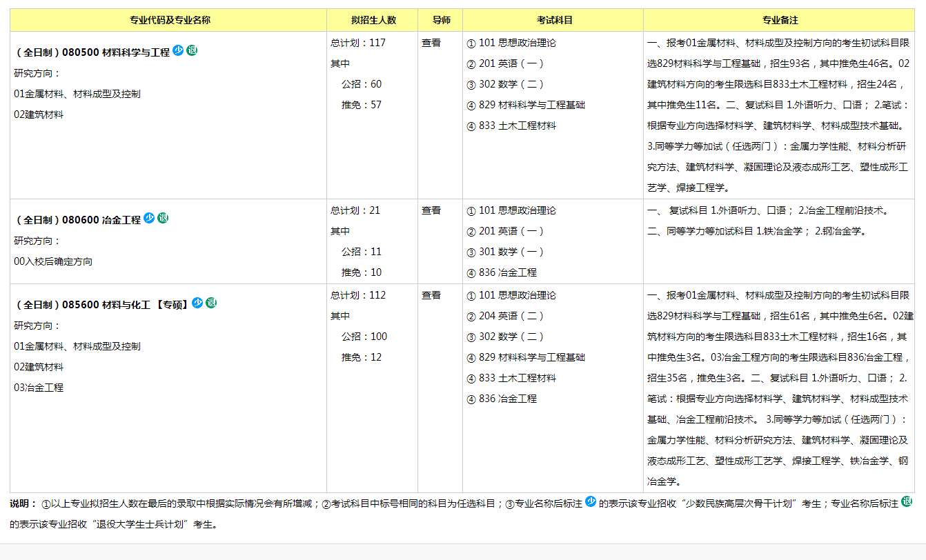Screen dimensions: 926x560
Task: Select green 退 icon after 085600 材料与化工
Action: 211,303
